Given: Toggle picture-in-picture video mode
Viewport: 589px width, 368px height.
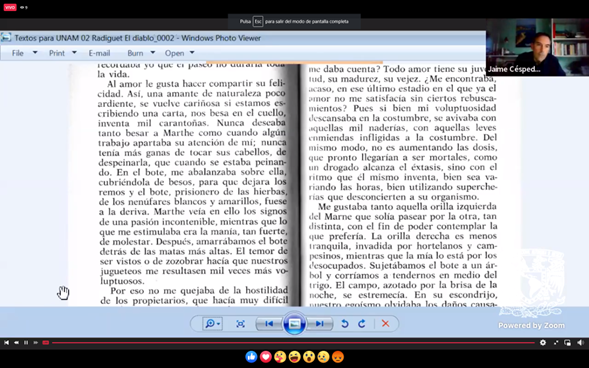Looking at the screenshot, I should [x=567, y=342].
